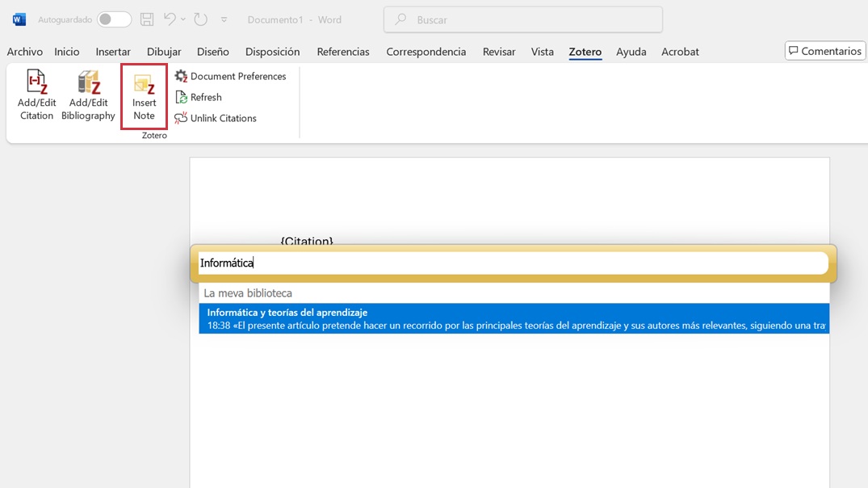The image size is (868, 488).
Task: Click Unlink Citations in Zotero ribbon
Action: 216,118
